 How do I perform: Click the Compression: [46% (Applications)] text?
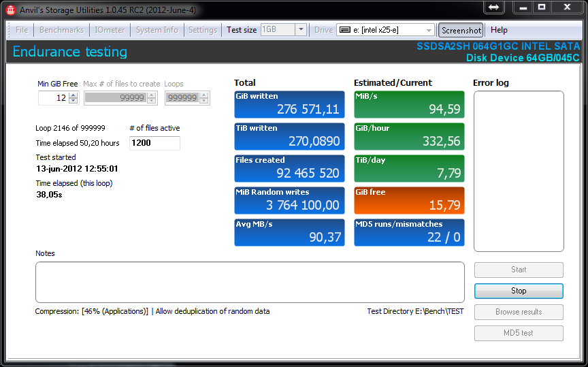[91, 311]
